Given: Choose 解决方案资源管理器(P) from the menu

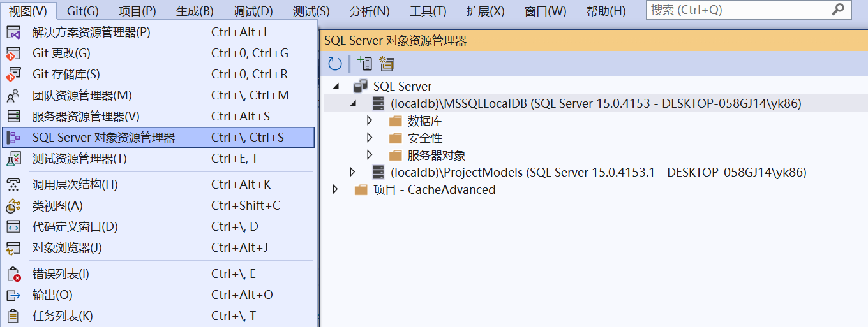Looking at the screenshot, I should click(158, 32).
